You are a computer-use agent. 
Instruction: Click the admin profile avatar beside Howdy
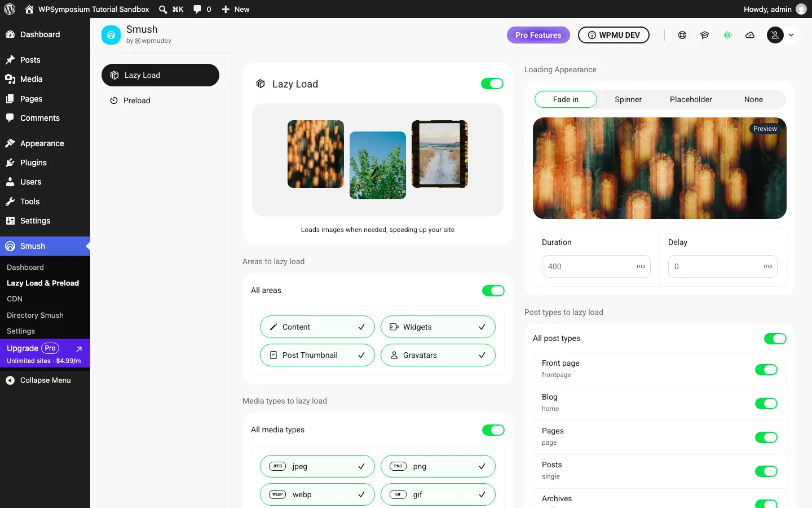801,9
